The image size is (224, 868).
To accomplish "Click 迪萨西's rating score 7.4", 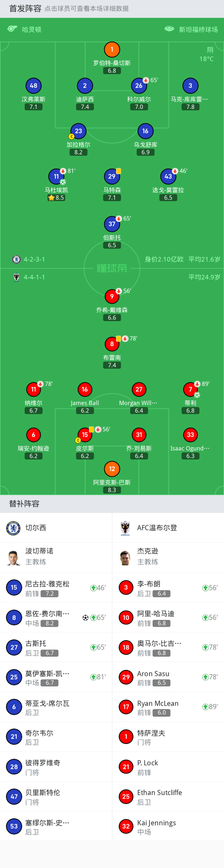I will (85, 106).
